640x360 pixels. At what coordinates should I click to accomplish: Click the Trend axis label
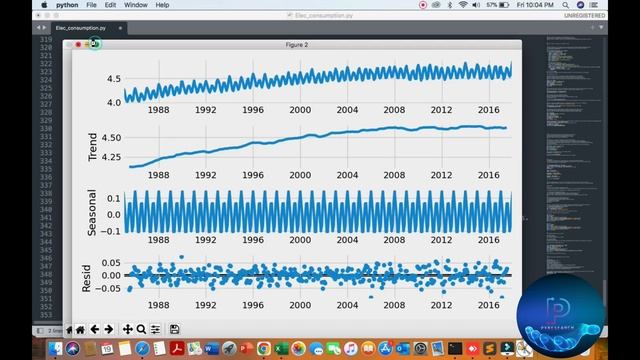coord(93,147)
